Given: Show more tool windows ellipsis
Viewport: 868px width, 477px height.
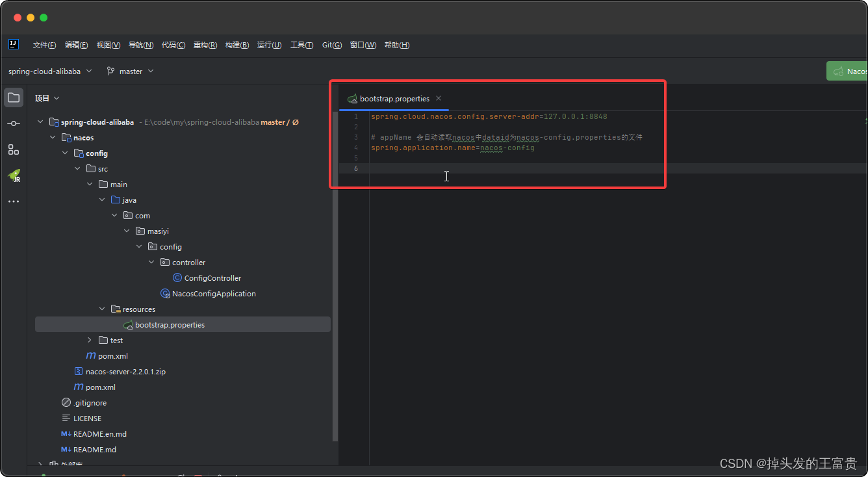Looking at the screenshot, I should tap(14, 201).
